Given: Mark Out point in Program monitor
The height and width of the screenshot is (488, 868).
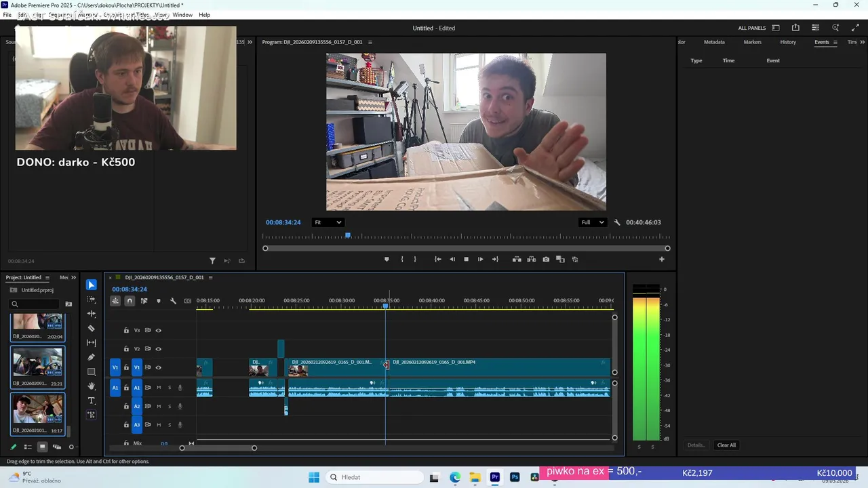Looking at the screenshot, I should [x=415, y=259].
